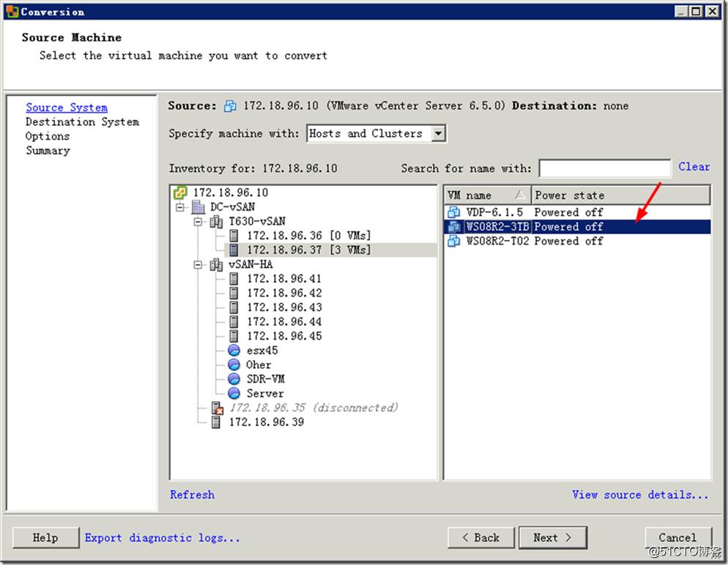
Task: Select the VDP-6.1.5 virtual machine icon
Action: coord(454,212)
